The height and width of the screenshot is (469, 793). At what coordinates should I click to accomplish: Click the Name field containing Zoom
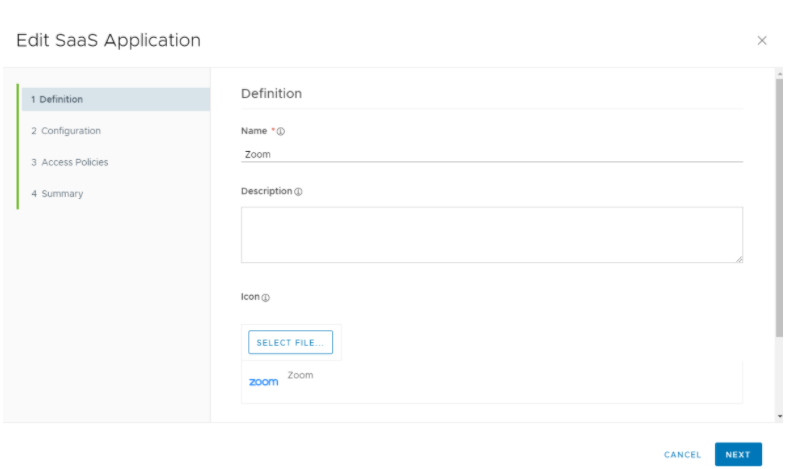coord(491,154)
